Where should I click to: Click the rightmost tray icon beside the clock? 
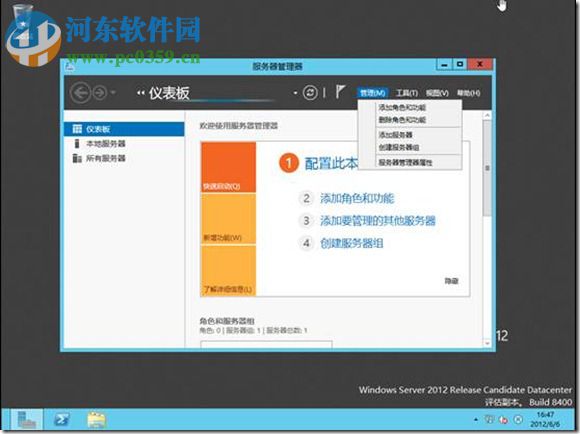(518, 420)
